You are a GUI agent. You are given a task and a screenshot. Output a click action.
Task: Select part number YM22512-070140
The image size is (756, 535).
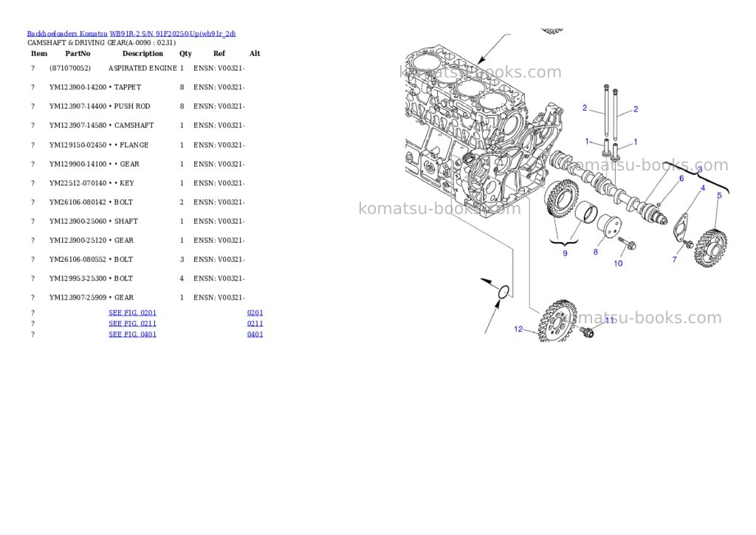pyautogui.click(x=78, y=183)
